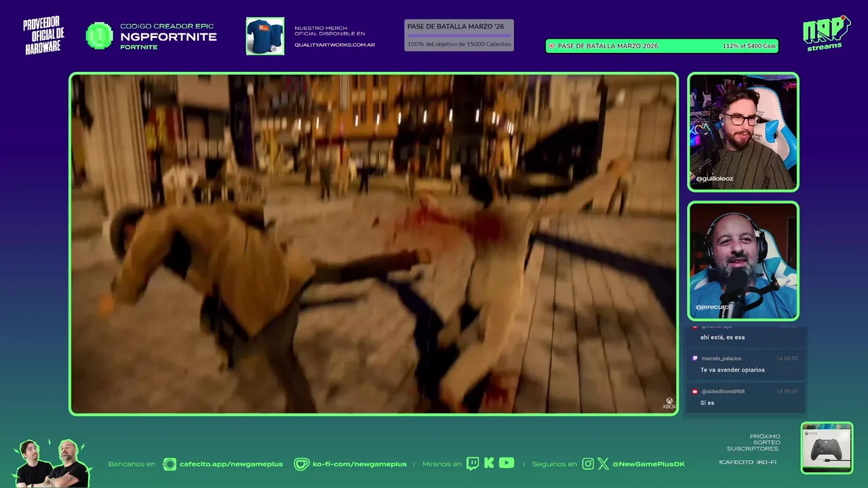868x488 pixels.
Task: Click 'CODIGO CREADOR EPIC' heading text
Action: (x=167, y=26)
